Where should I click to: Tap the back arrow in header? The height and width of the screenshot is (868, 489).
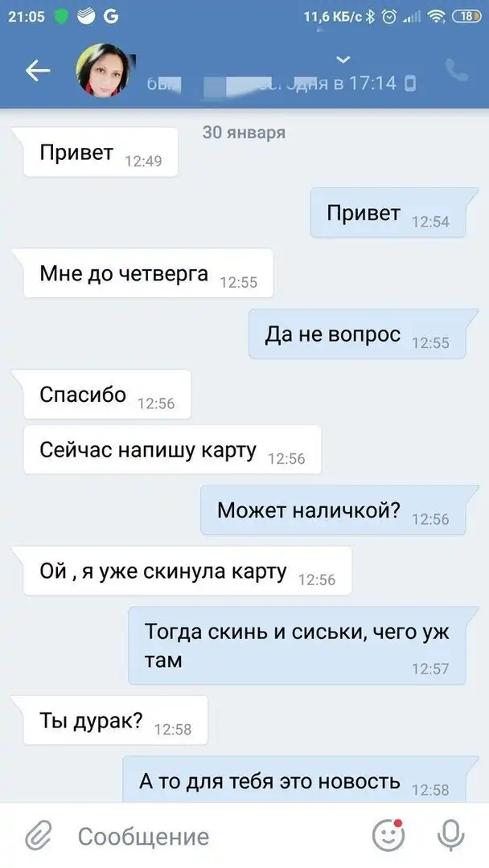coord(38,71)
